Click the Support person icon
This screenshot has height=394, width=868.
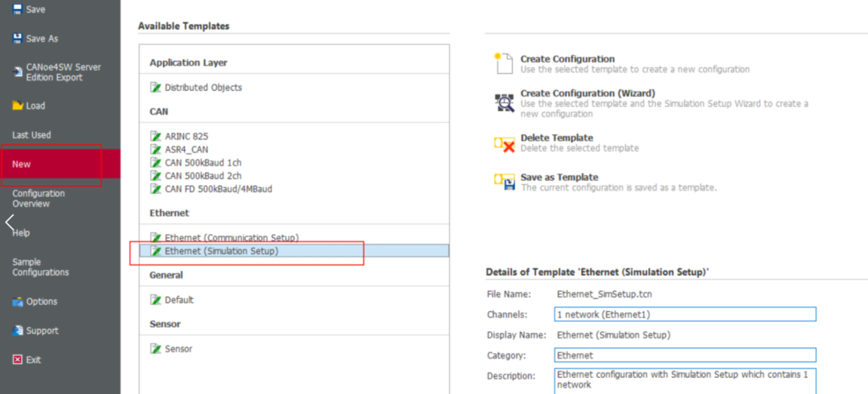(18, 330)
